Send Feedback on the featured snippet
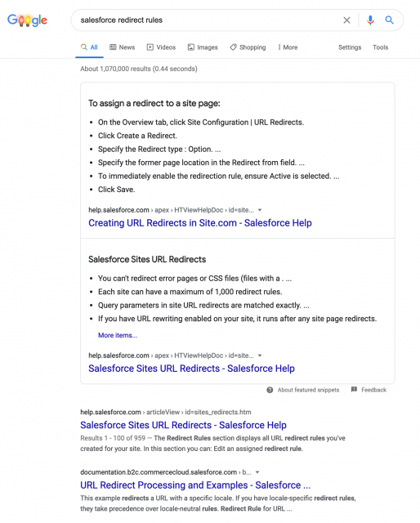The width and height of the screenshot is (420, 523). [369, 390]
